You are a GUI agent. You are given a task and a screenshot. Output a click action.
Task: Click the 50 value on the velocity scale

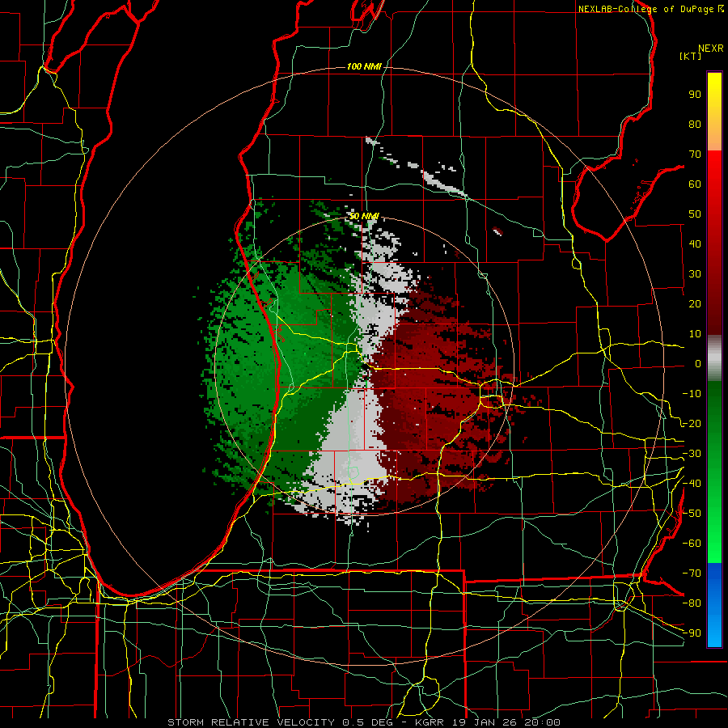tap(695, 214)
